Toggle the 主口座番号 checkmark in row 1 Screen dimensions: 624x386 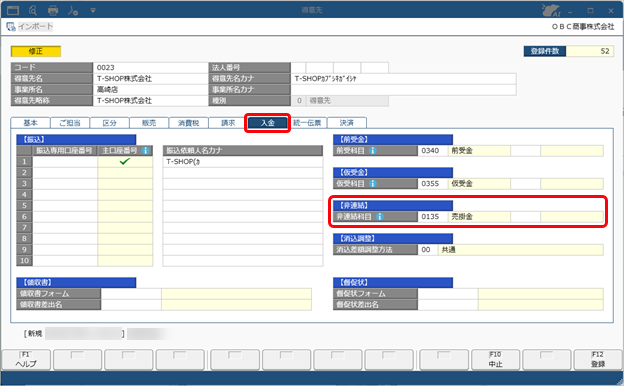point(125,162)
